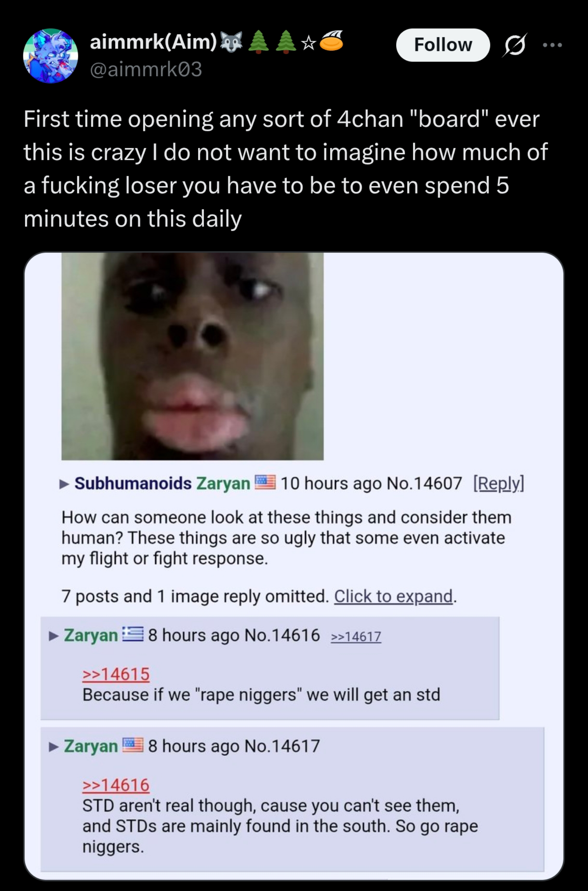Click the star emoji in the display name

tap(308, 44)
